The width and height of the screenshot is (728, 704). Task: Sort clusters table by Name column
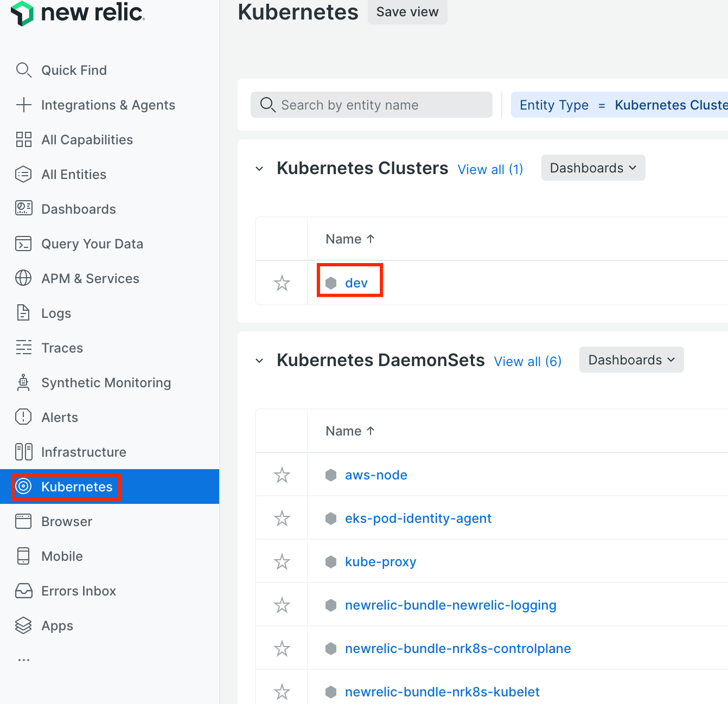click(350, 239)
